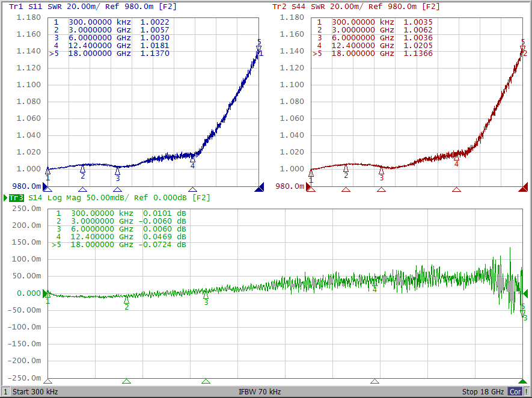Click green marker 2 on S14 trace
Image resolution: width=532 pixels, height=398 pixels.
[x=126, y=301]
